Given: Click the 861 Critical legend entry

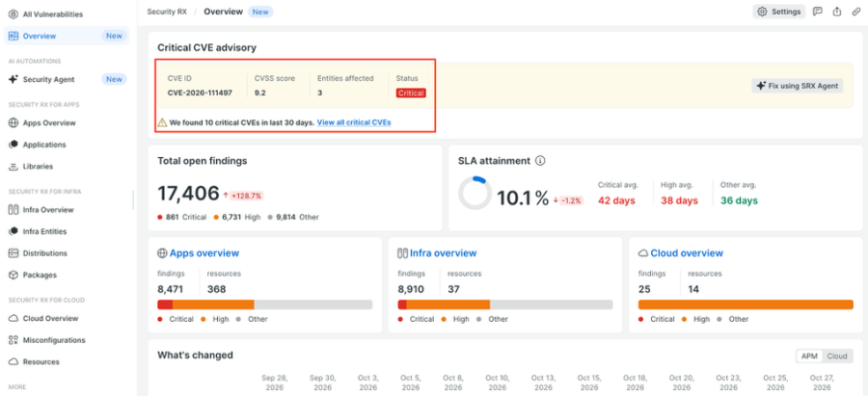Looking at the screenshot, I should tap(182, 218).
